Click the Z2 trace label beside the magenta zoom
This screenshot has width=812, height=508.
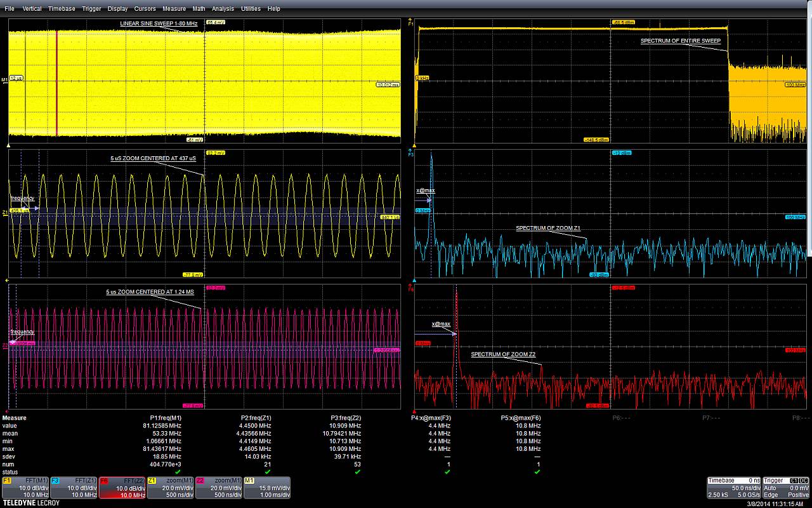pos(4,345)
